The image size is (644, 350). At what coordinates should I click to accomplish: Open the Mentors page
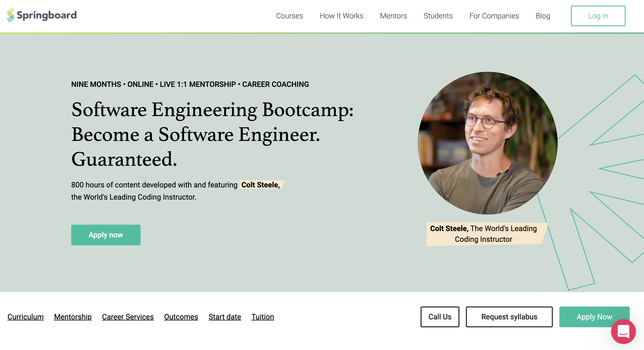pyautogui.click(x=393, y=16)
